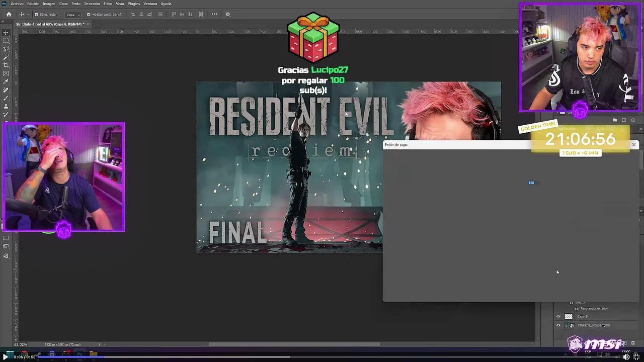Open the Archivo menu
The height and width of the screenshot is (362, 644).
coord(17,4)
